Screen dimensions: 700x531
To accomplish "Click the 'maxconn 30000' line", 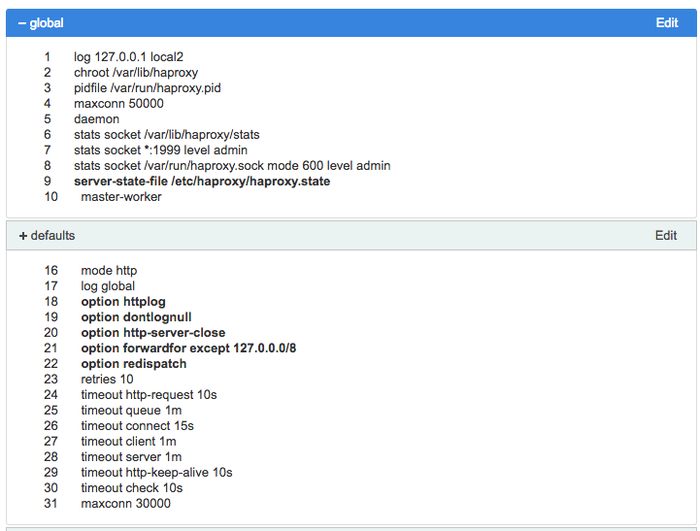I will (126, 504).
